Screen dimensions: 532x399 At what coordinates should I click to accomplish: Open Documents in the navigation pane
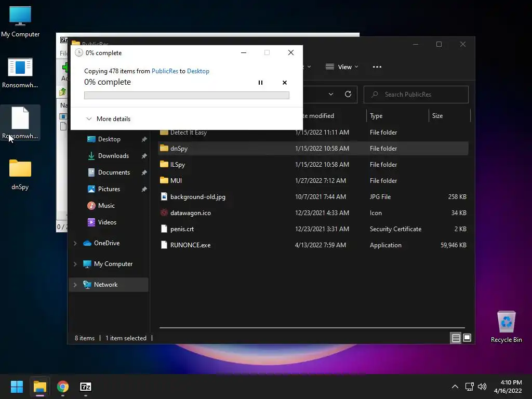tap(114, 172)
